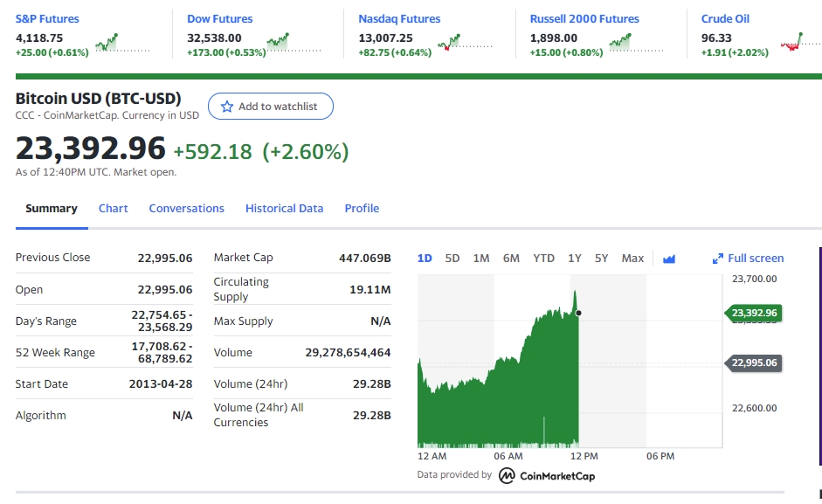Select the 1Y chart range

pyautogui.click(x=575, y=258)
